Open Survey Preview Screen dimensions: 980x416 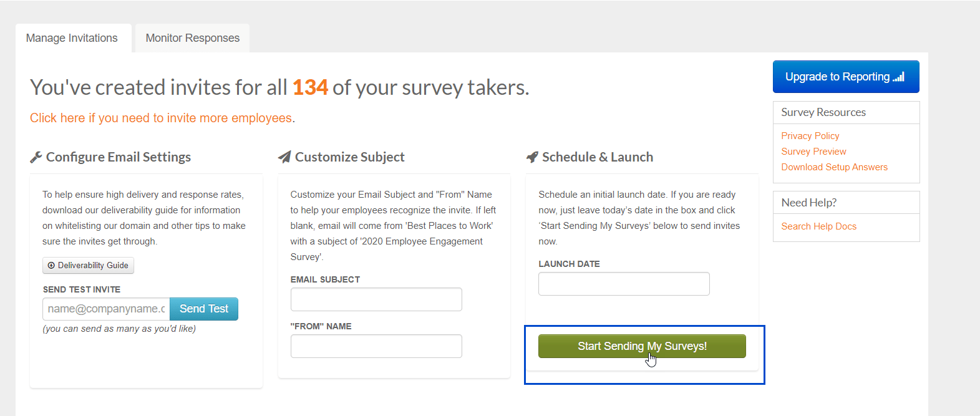click(x=813, y=151)
